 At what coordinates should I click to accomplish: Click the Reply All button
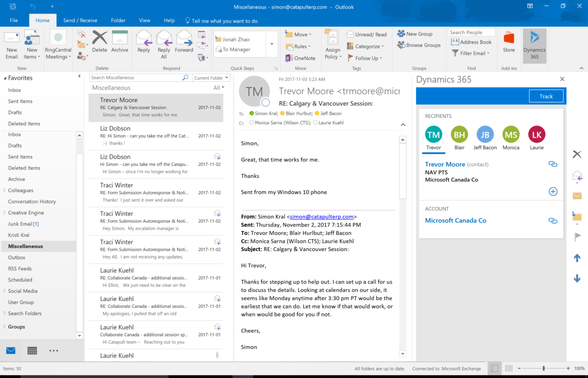coord(164,45)
